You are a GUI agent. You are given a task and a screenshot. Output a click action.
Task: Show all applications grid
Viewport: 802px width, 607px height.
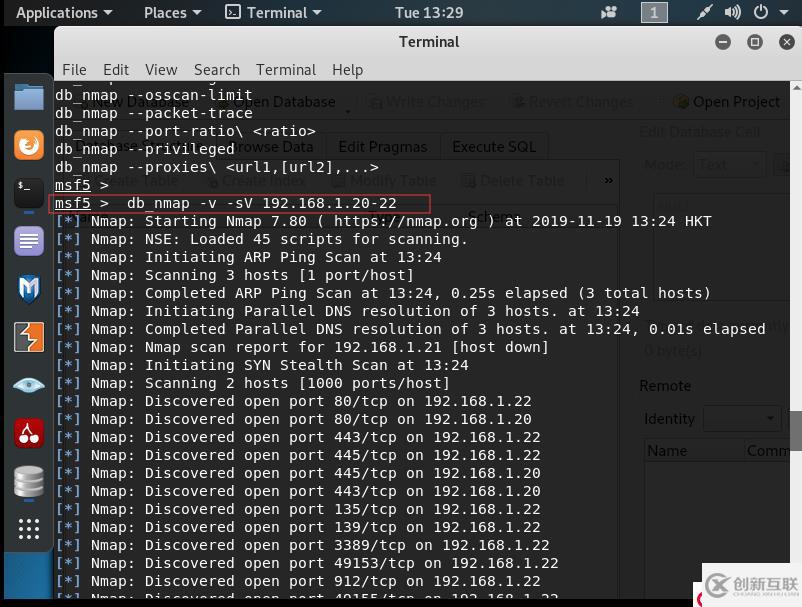pyautogui.click(x=29, y=529)
